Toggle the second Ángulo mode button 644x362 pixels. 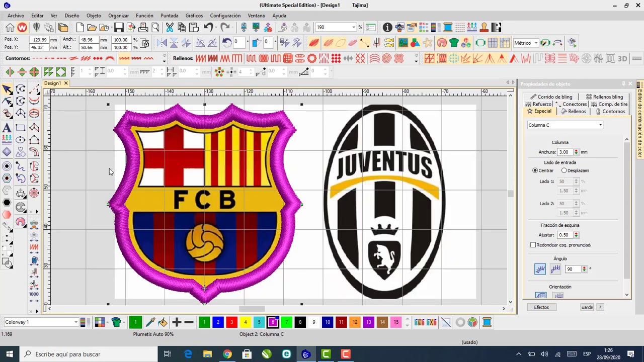tap(555, 269)
